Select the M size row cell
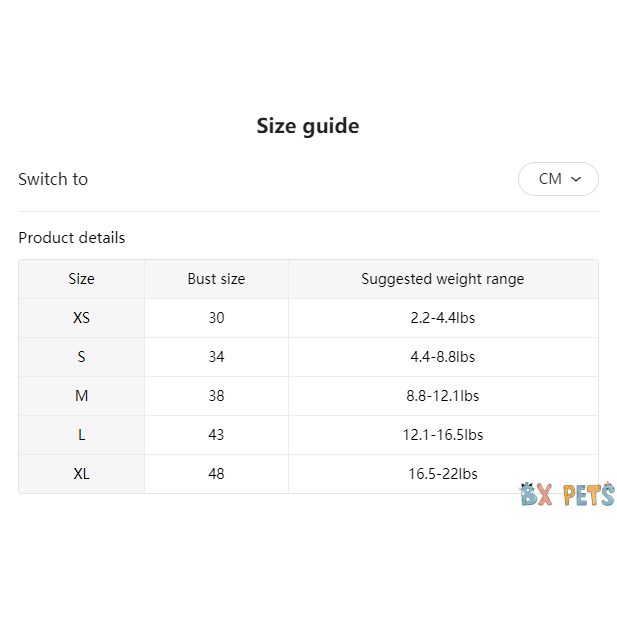The width and height of the screenshot is (617, 617). 82,396
